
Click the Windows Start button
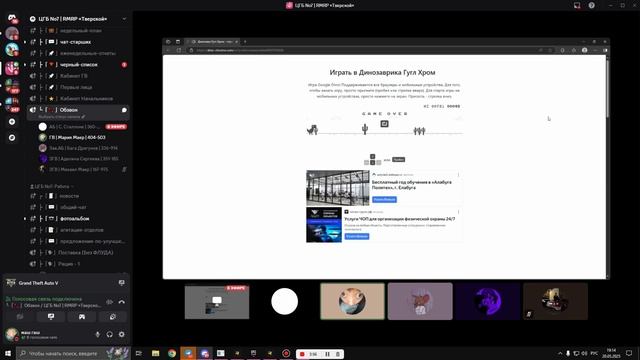click(8, 353)
